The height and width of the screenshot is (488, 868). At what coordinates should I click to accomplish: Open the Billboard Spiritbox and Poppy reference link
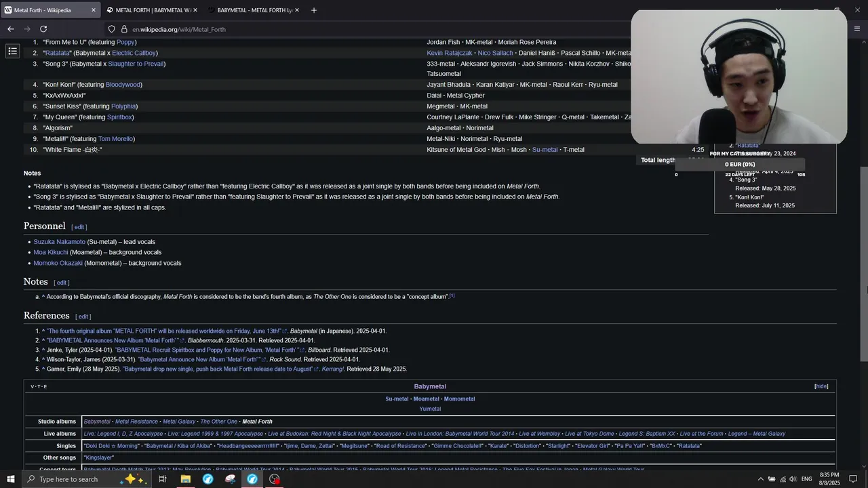tap(208, 350)
